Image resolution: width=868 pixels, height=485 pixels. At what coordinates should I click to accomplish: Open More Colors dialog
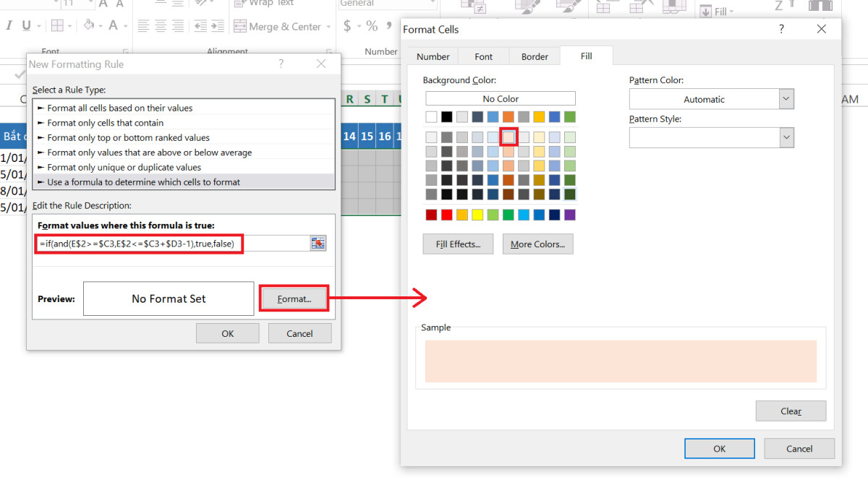[536, 244]
